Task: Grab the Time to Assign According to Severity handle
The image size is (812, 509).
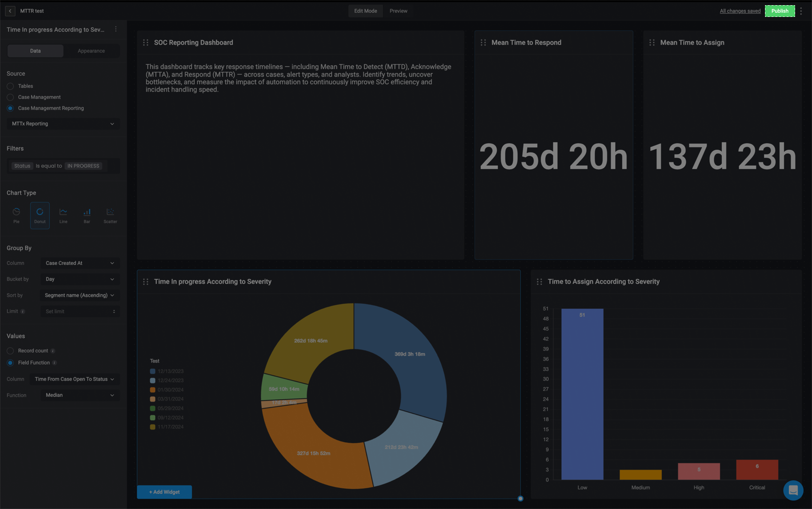Action: coord(539,282)
